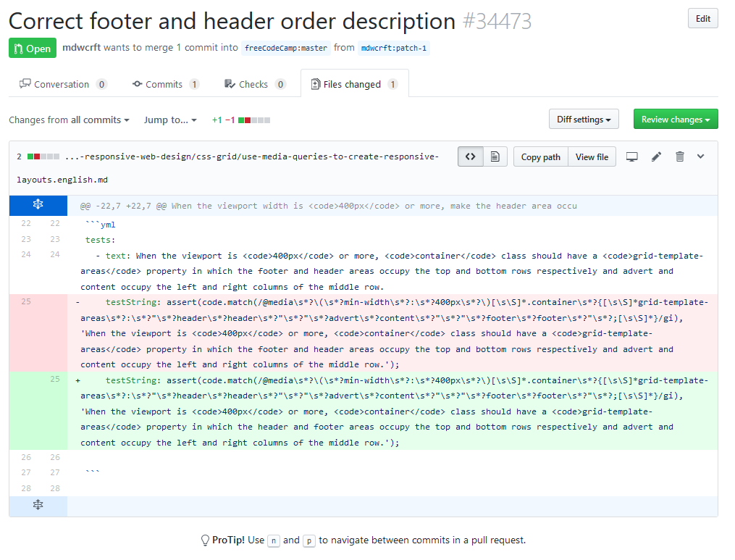Click the 'tests:' code line

(101, 240)
